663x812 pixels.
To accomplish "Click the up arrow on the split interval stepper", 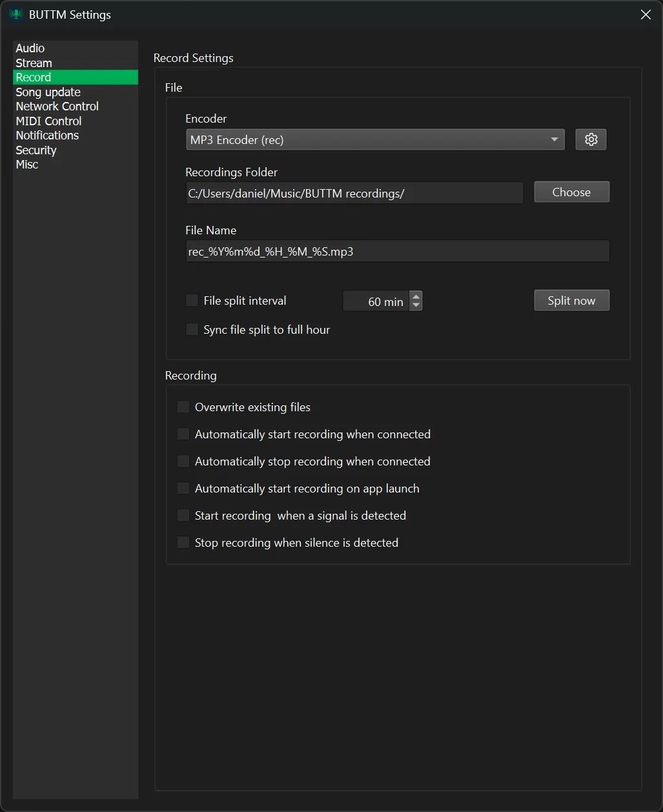I will [416, 296].
